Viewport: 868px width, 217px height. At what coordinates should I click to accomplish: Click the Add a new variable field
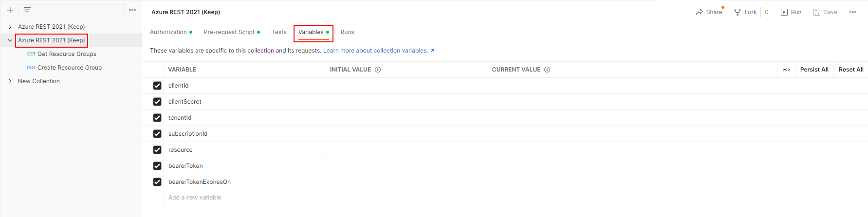coord(245,198)
